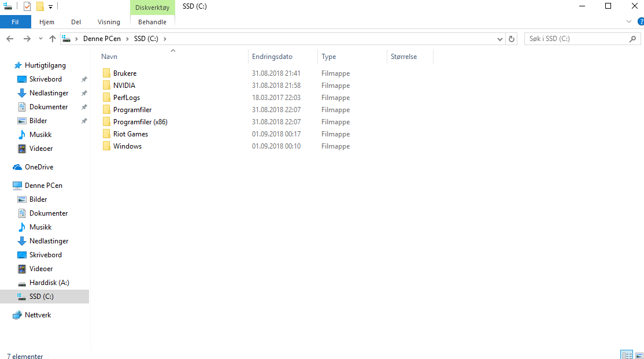
Task: Open Videoer under Denne PCen
Action: tap(40, 269)
